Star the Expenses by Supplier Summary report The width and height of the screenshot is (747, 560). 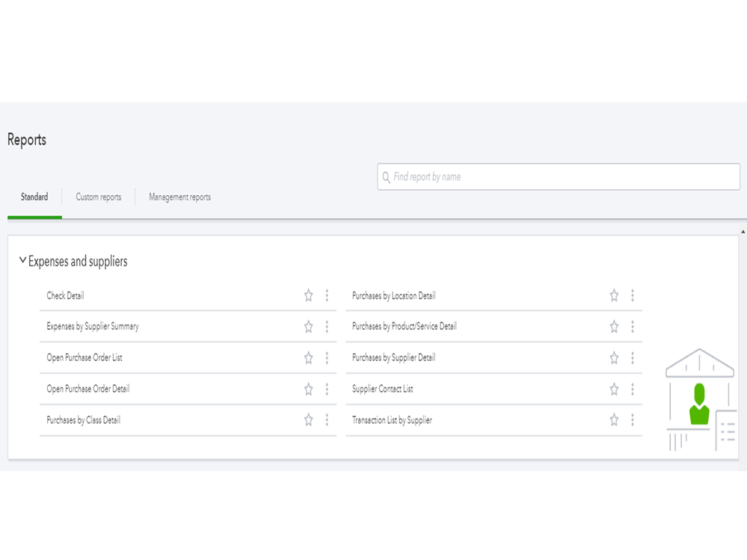point(308,327)
